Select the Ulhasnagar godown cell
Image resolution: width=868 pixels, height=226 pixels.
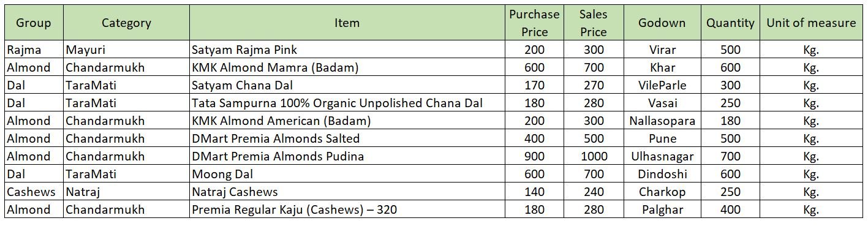point(662,156)
